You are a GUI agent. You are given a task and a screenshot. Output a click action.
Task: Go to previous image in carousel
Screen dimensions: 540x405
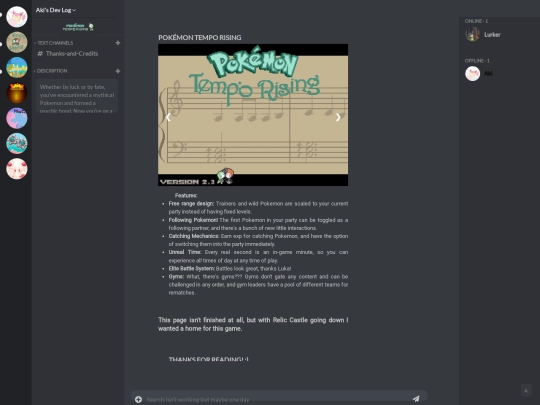click(168, 117)
